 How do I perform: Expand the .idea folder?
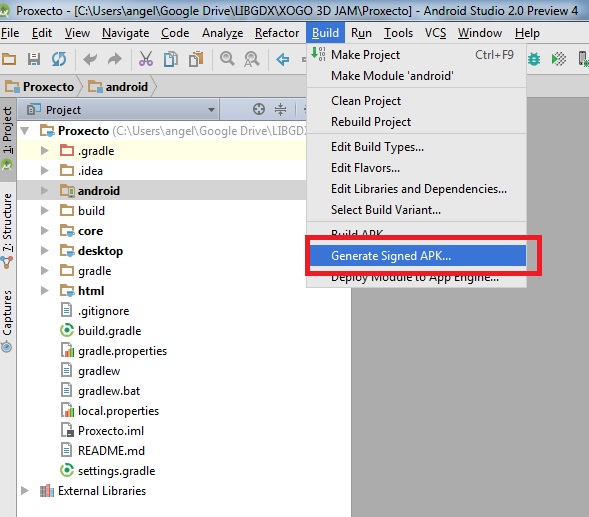click(45, 171)
